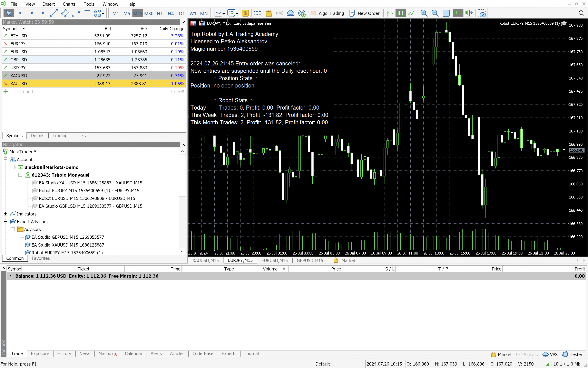This screenshot has height=368, width=588.
Task: Switch to Details tab in Market Watch
Action: point(37,136)
